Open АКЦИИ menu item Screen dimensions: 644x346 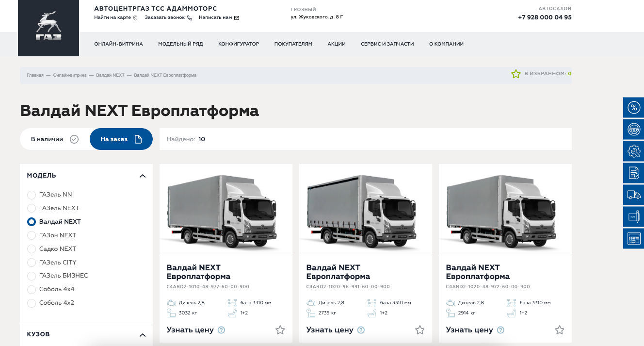coord(337,44)
